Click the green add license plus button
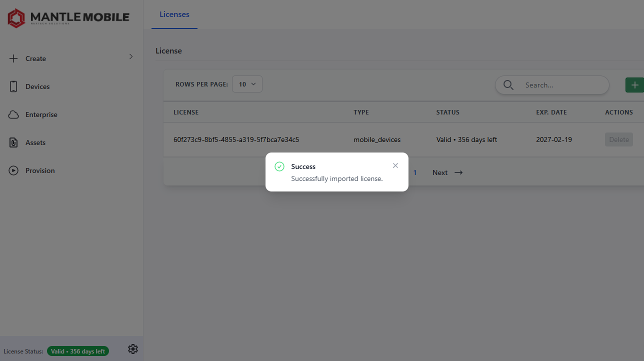This screenshot has height=361, width=644. pos(634,85)
